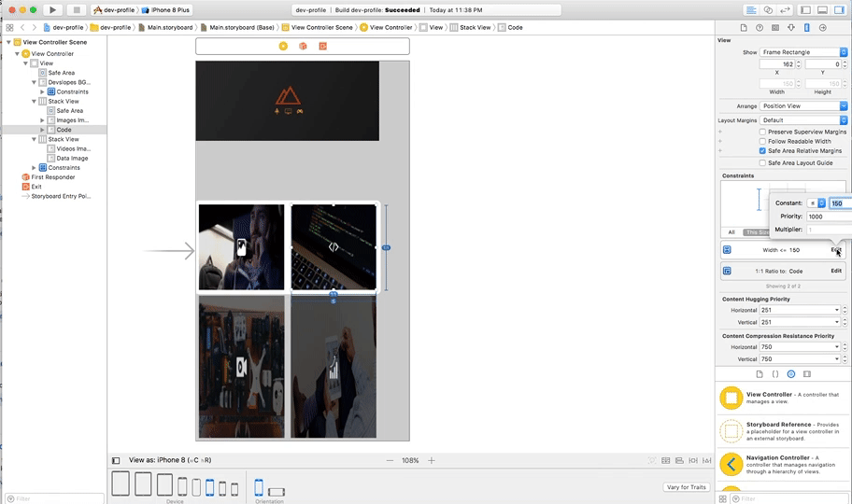Screen dimensions: 852x504
Task: Select landscape orientation
Action: coord(276,492)
